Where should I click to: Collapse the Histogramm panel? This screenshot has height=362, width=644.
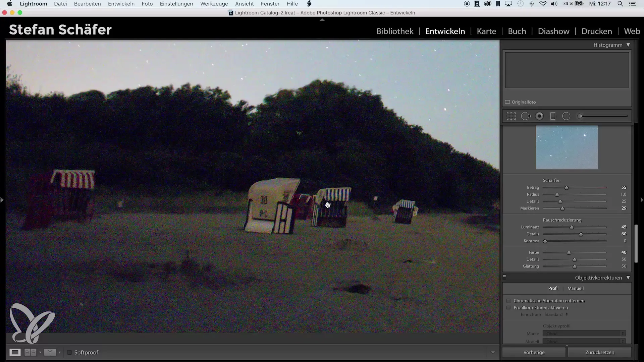pos(628,45)
